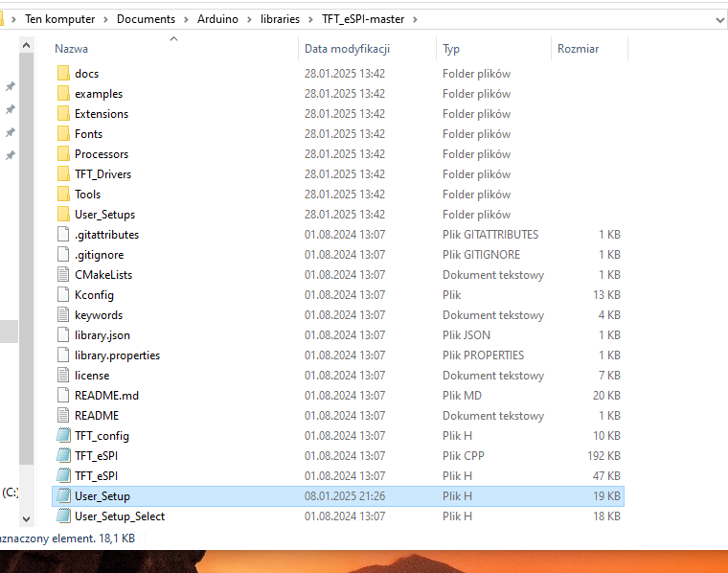Click the first quick access pin icon

coord(11,86)
